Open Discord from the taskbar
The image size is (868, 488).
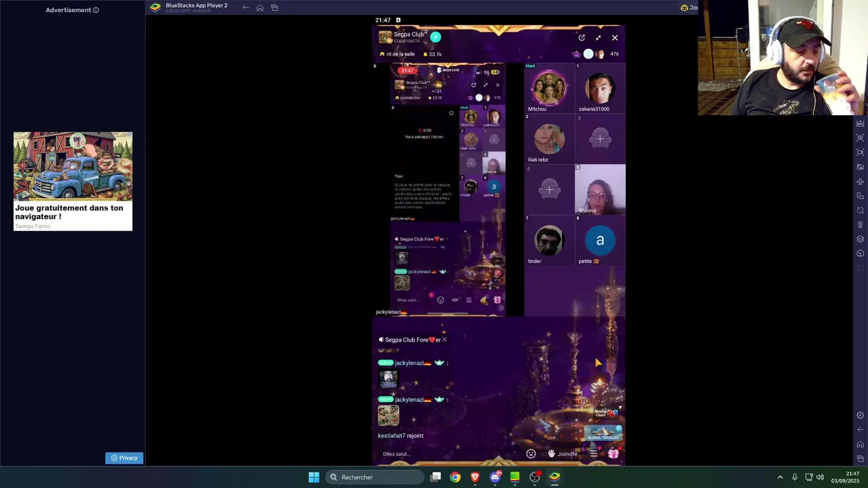coord(495,477)
